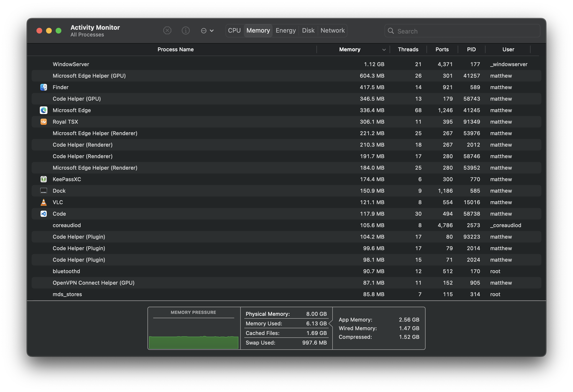Click Microsoft Edge Helper (Renderer) with PID 53952

click(95, 168)
